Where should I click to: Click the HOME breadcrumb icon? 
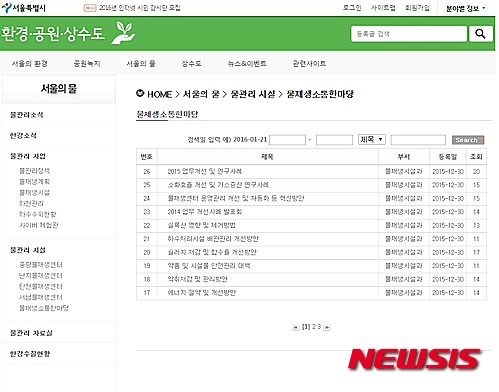(x=140, y=94)
